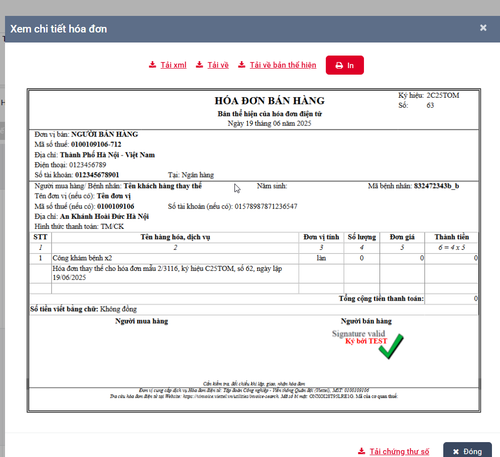Click seller tax code 0100109106-712
The height and width of the screenshot is (457, 500).
click(x=96, y=144)
